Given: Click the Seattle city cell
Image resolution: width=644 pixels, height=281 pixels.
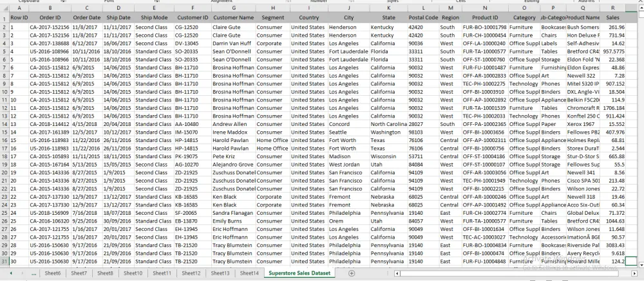Looking at the screenshot, I should (348, 132).
